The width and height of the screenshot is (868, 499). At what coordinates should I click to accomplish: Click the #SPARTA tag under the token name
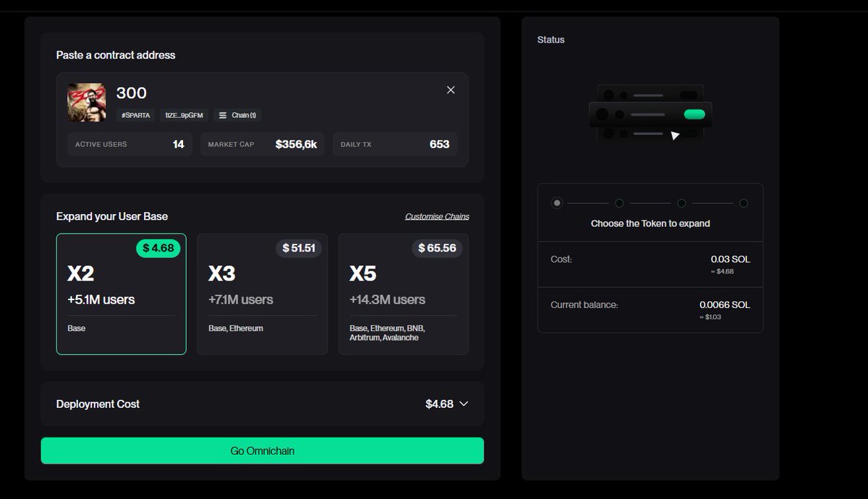(135, 115)
